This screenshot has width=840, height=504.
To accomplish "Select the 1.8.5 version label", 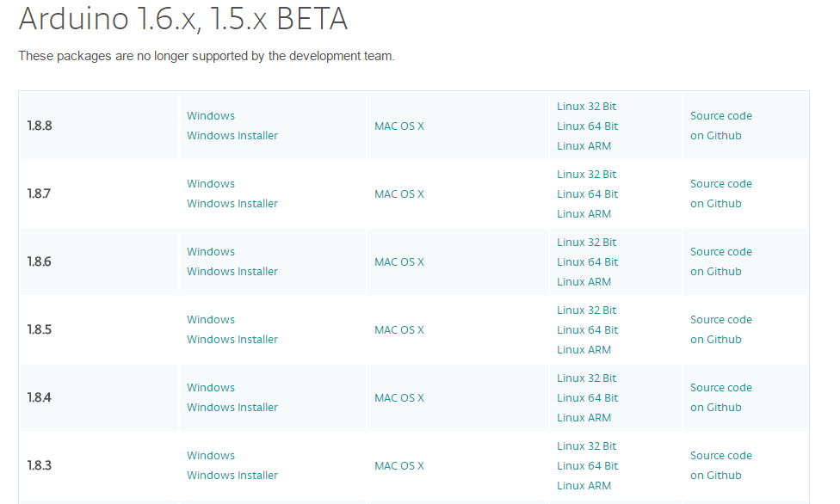I will [40, 330].
